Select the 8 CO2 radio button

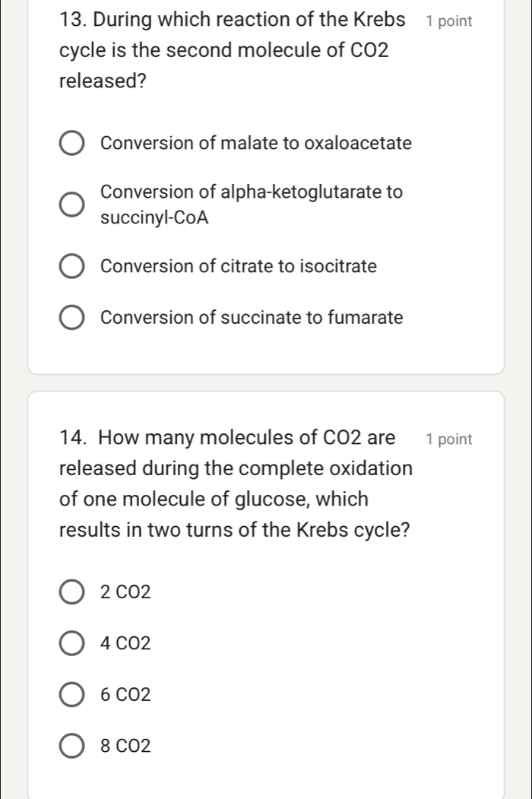pyautogui.click(x=72, y=746)
